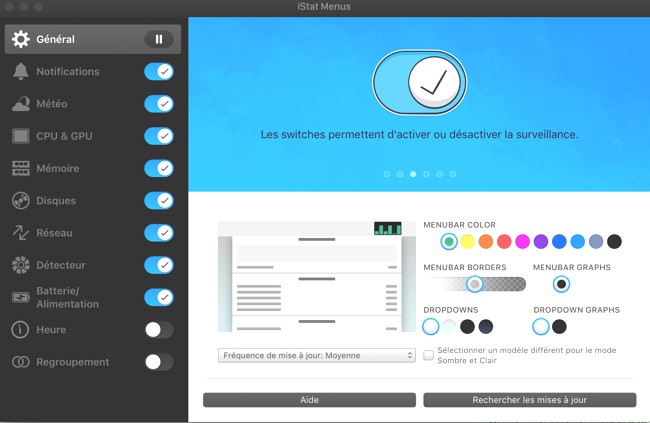The width and height of the screenshot is (650, 423).
Task: Select the Mémoire memory icon
Action: (x=20, y=168)
